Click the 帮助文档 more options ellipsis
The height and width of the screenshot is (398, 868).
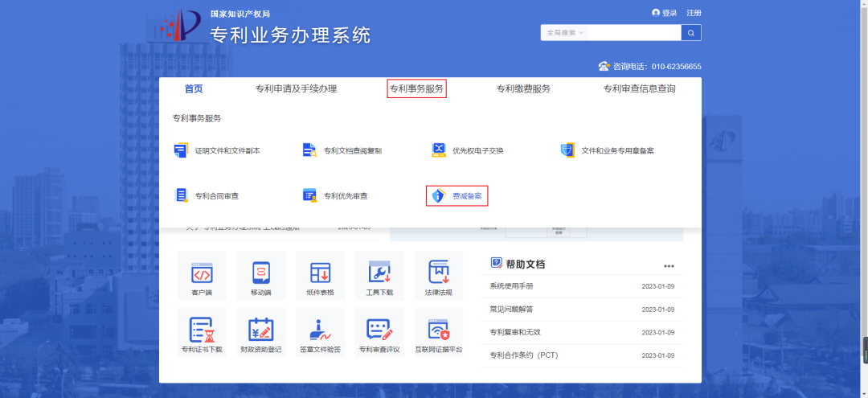669,266
